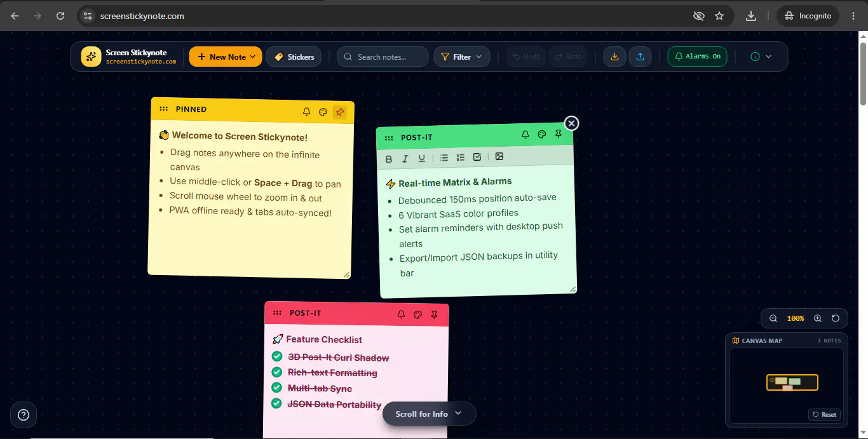Click the drag handle on the red note
The width and height of the screenshot is (868, 439).
[x=277, y=313]
